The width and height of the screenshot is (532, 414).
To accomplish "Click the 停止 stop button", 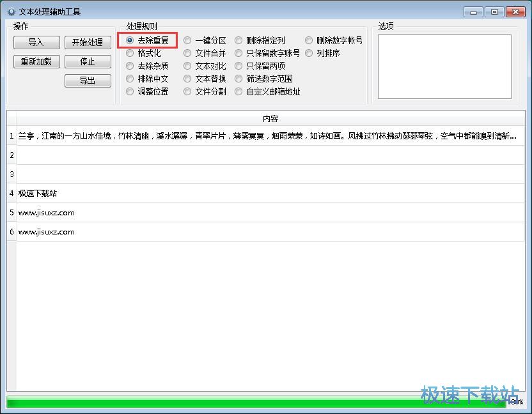I will (88, 62).
